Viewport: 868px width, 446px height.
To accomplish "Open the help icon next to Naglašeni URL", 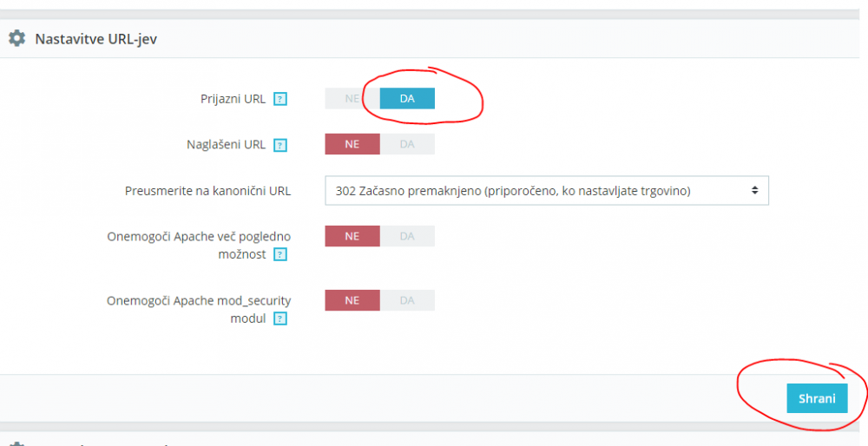I will [x=279, y=145].
